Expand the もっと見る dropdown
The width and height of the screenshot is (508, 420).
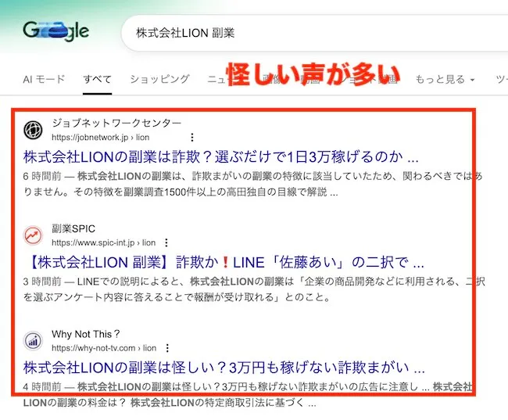tap(445, 79)
